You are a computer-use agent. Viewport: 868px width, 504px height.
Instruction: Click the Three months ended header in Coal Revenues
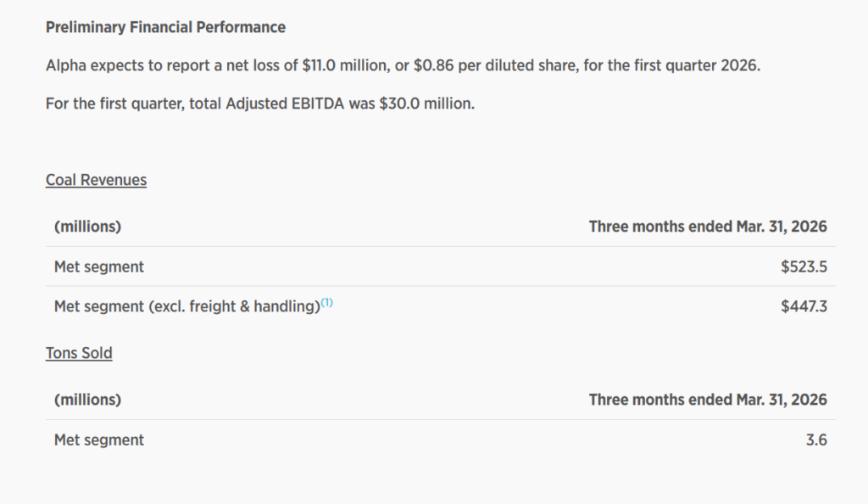point(708,227)
